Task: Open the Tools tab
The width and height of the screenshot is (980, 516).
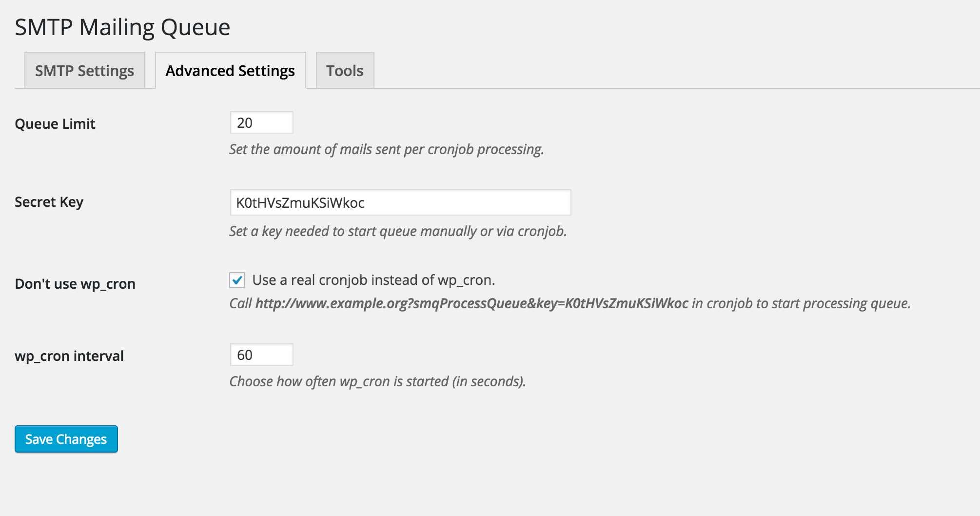Action: (x=345, y=71)
